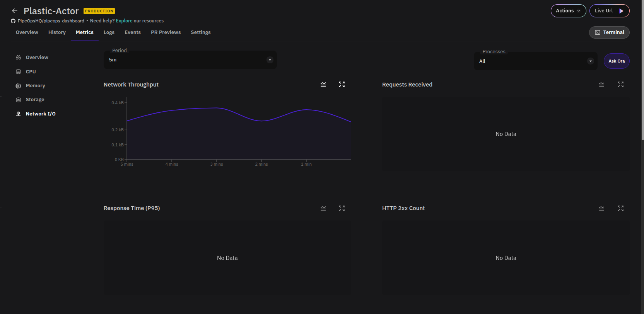Select the Metrics tab
644x314 pixels.
(85, 32)
